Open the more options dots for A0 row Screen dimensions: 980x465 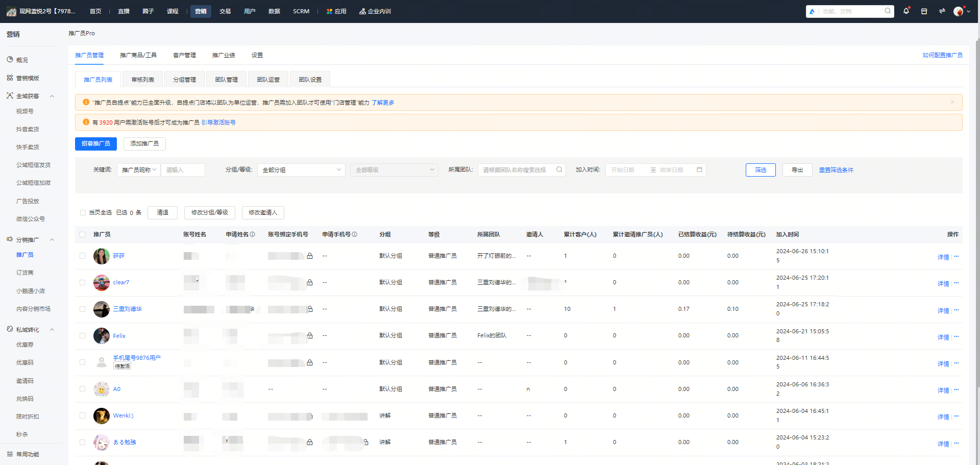tap(957, 389)
